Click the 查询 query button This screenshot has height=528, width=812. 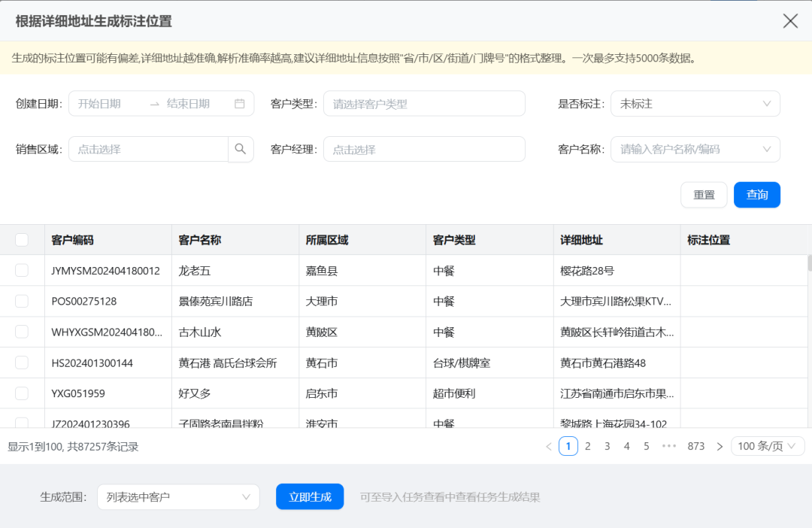(x=756, y=194)
